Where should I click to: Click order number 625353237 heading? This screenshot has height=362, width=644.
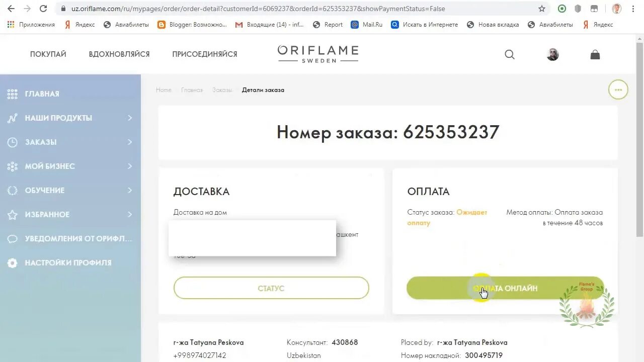tap(388, 132)
